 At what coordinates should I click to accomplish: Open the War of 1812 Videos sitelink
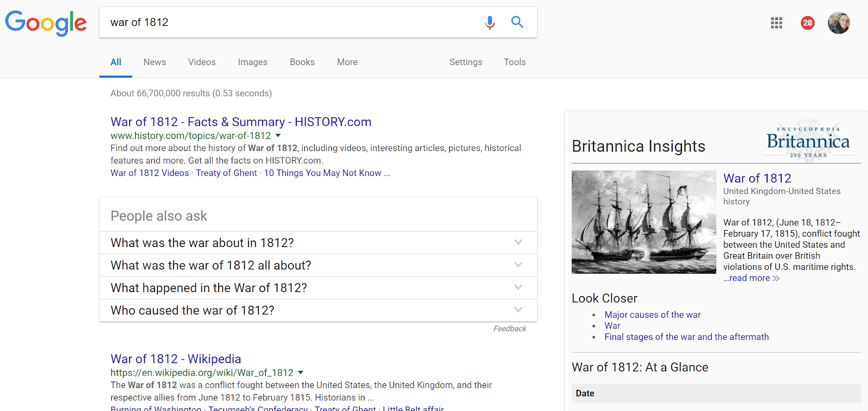pos(150,173)
